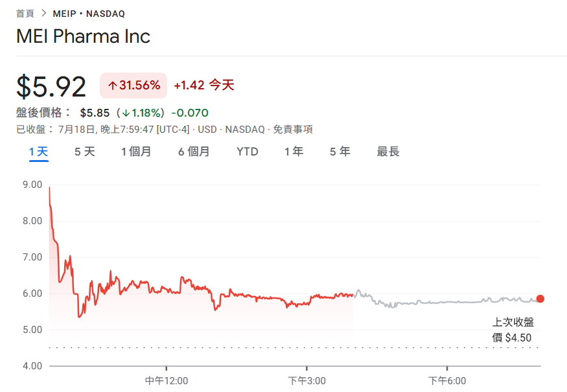Click the 下午3:00 time axis marker
The height and width of the screenshot is (392, 567).
click(x=307, y=381)
